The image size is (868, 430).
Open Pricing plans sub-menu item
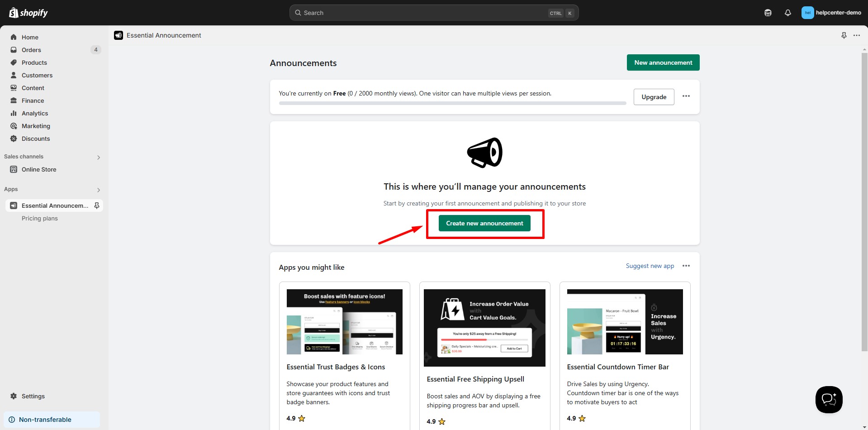click(x=40, y=218)
